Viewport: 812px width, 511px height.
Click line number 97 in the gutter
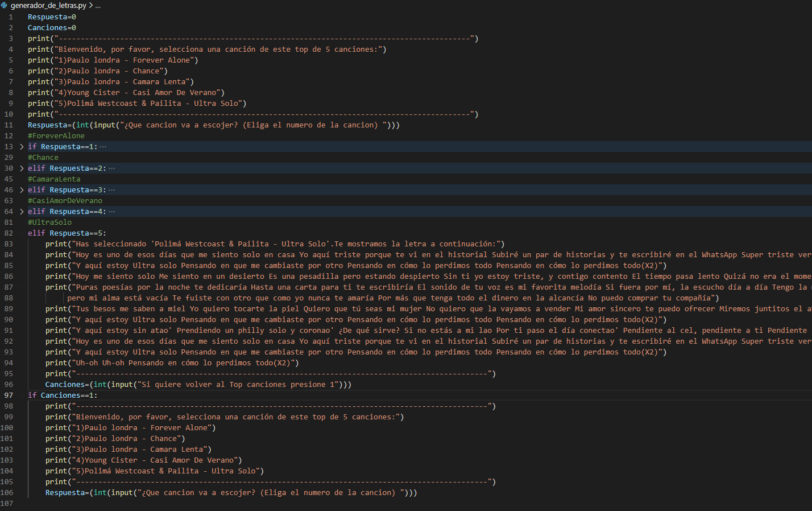point(9,395)
